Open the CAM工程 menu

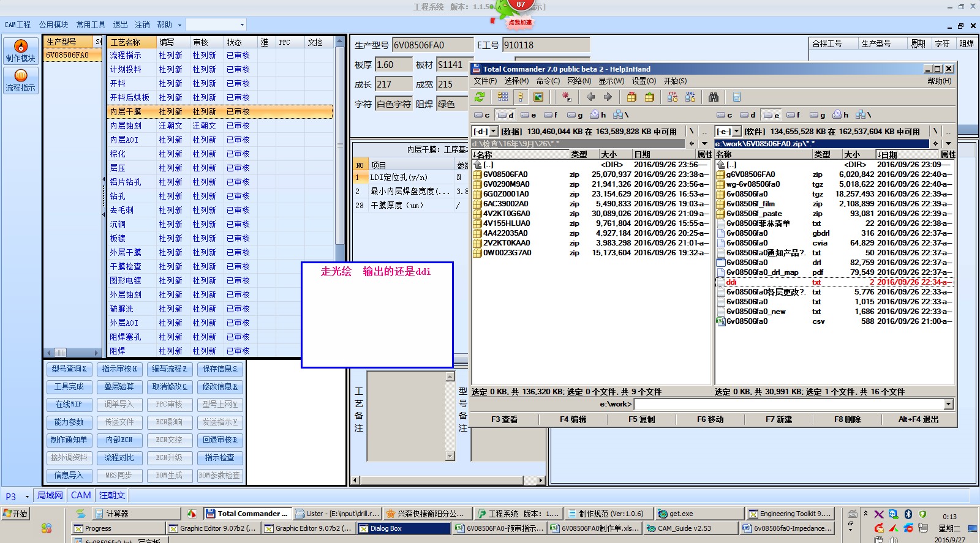tap(17, 24)
